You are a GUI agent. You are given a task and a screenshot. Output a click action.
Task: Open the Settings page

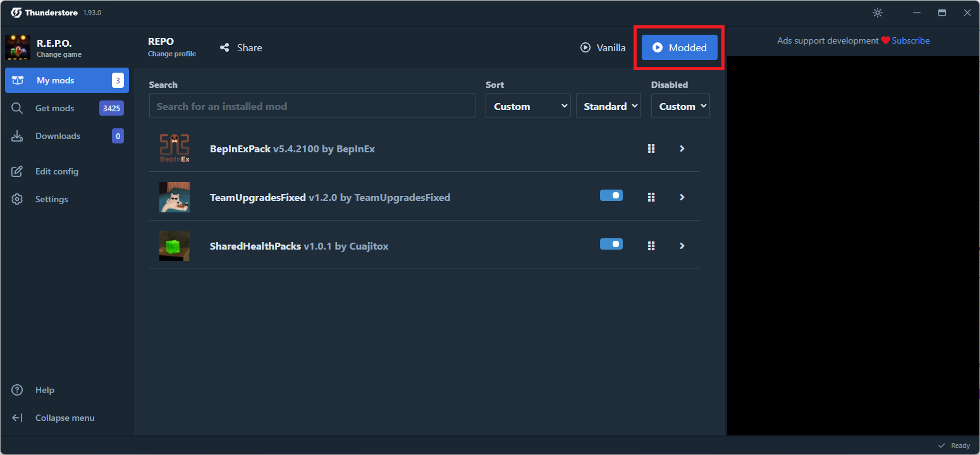pos(67,199)
